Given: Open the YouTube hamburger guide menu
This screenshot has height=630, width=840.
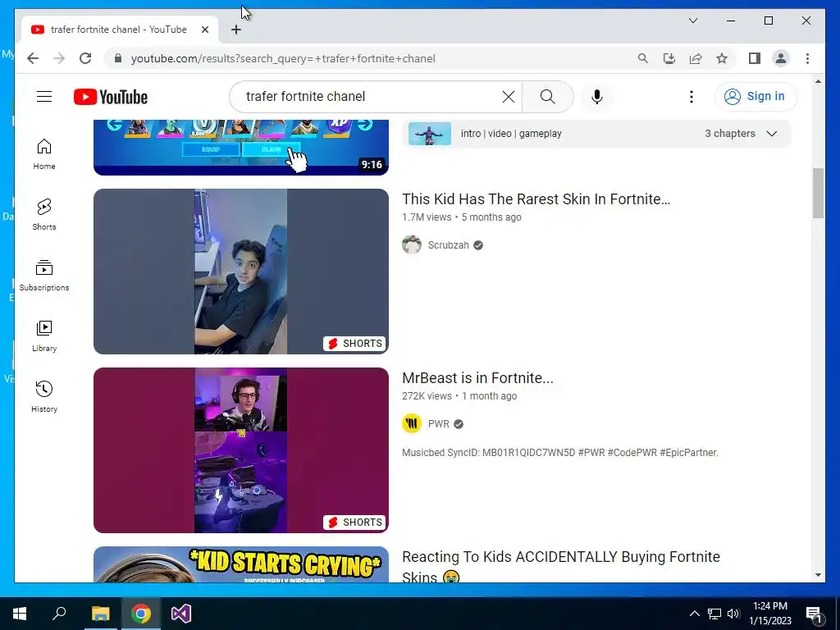Looking at the screenshot, I should [x=44, y=97].
